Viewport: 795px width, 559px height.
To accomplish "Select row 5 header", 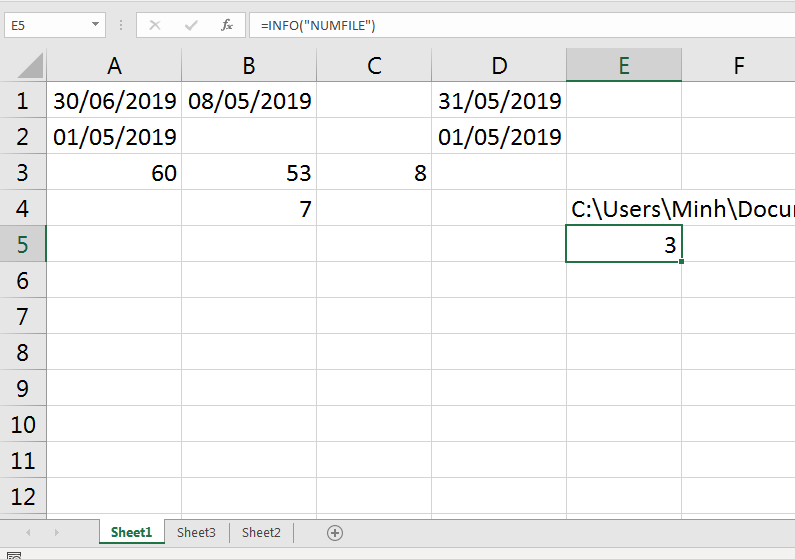I will pyautogui.click(x=23, y=244).
